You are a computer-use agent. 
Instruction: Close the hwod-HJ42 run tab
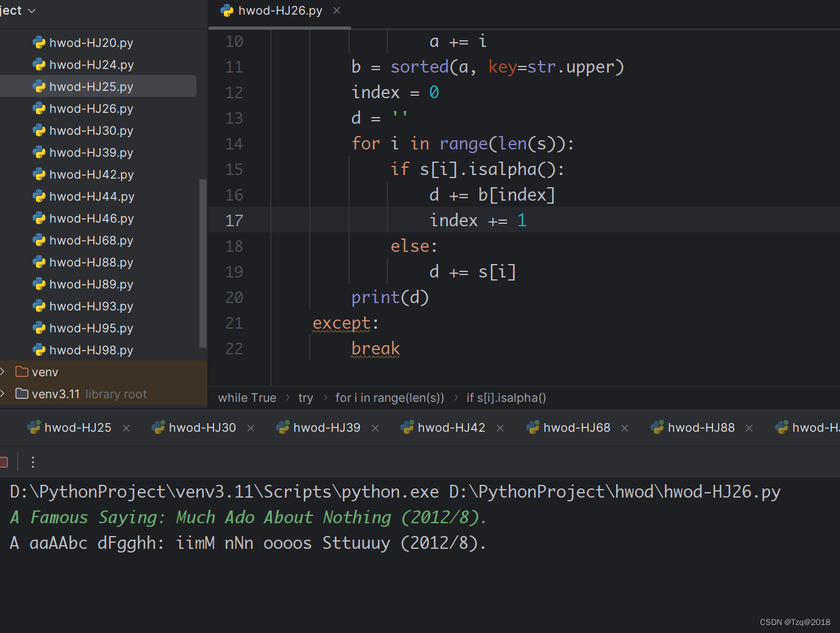click(500, 428)
